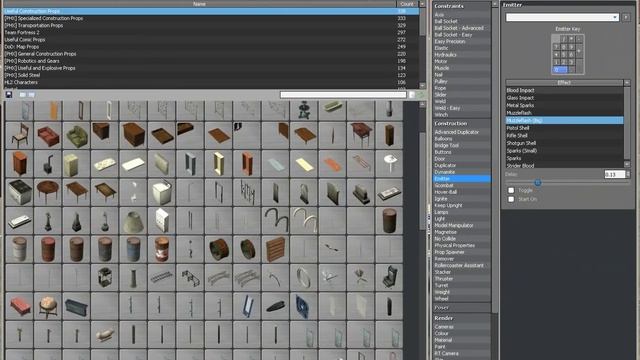Enable the Toggle checkbox
The height and width of the screenshot is (360, 640).
click(x=511, y=190)
